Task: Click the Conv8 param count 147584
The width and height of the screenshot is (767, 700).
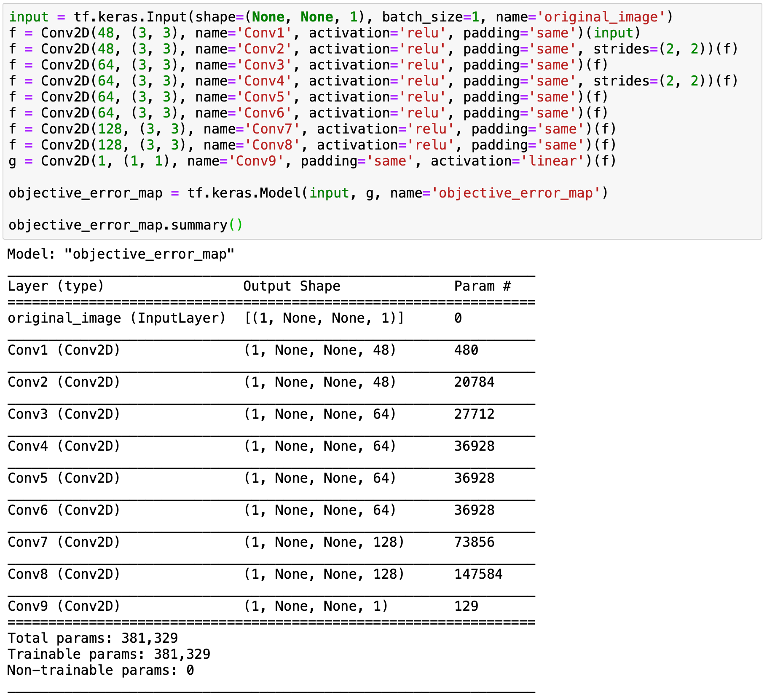Action: click(x=477, y=574)
